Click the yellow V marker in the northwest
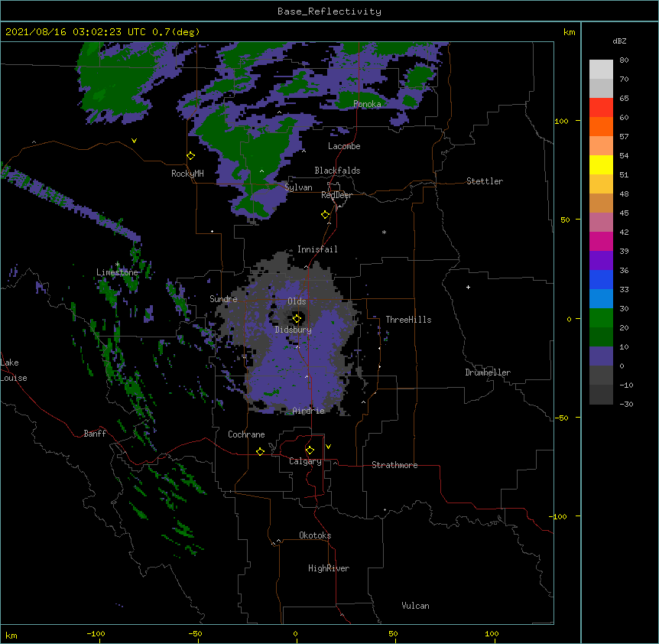Screen dimensions: 659x644 [x=134, y=141]
